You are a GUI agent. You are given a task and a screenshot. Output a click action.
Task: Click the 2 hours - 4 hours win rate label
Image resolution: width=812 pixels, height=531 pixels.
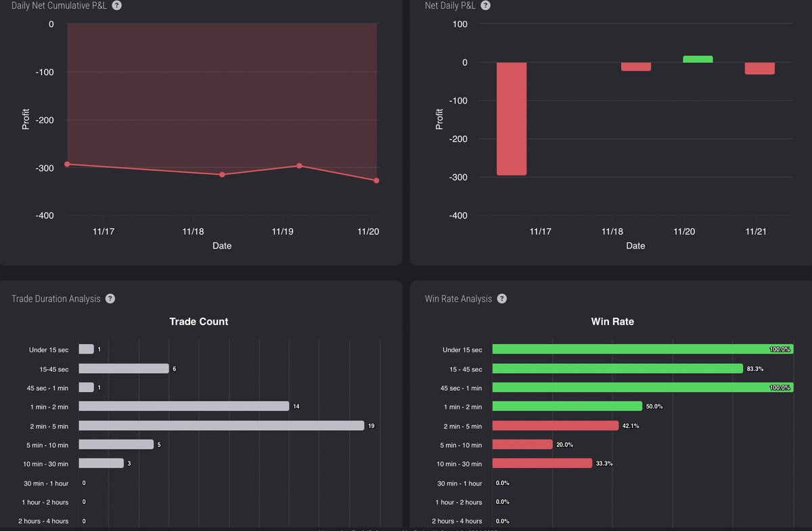tap(457, 521)
